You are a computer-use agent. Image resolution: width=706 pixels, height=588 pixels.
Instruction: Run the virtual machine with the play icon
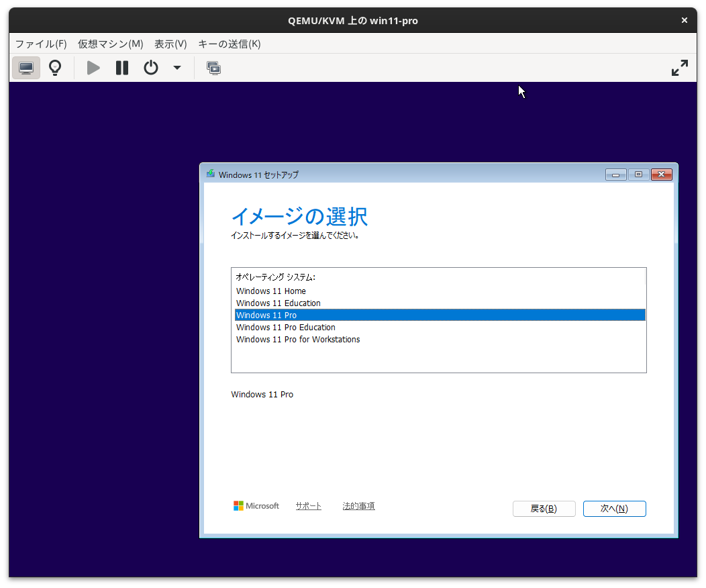point(93,67)
